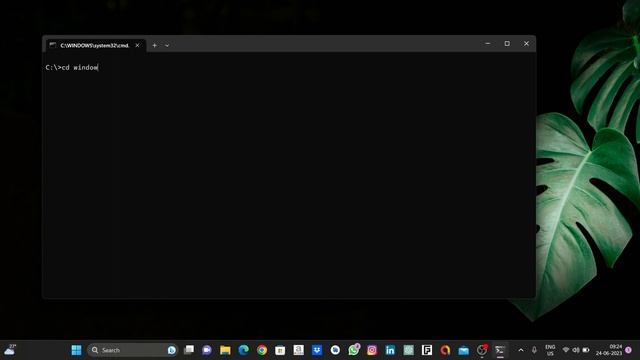Image resolution: width=640 pixels, height=360 pixels.
Task: Open the Mail app from taskbar
Action: (463, 350)
